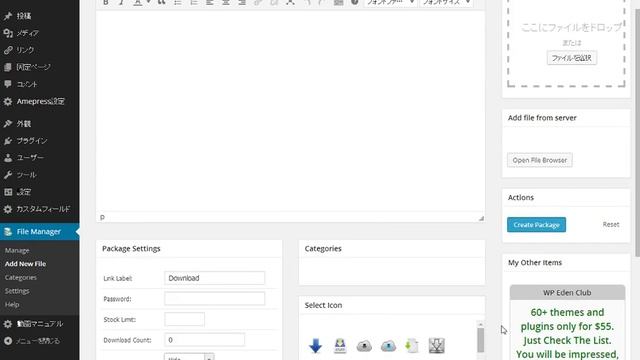The width and height of the screenshot is (640, 360).
Task: Select Add New File submenu item
Action: [25, 264]
